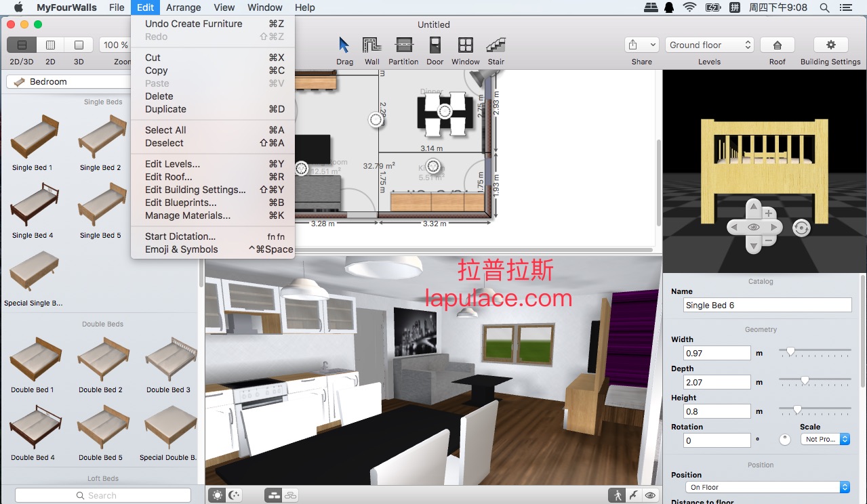Click the Width value field
Viewport: 867px width, 504px height.
717,353
